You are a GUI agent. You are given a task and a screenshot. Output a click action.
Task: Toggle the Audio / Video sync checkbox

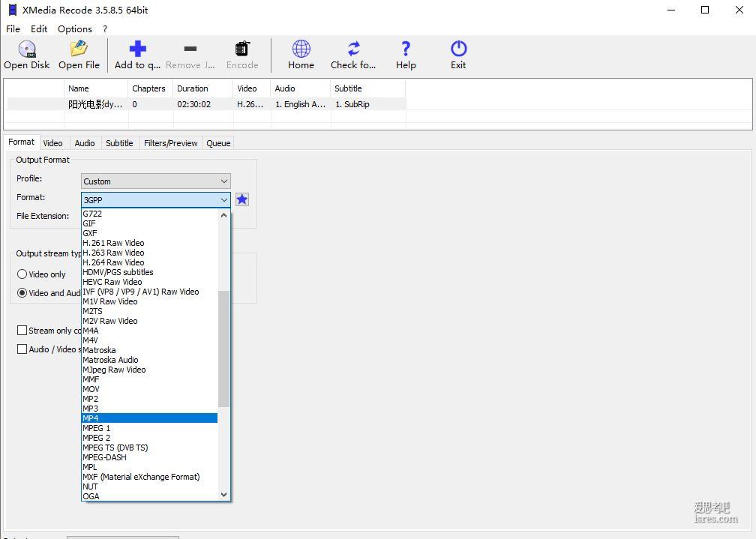point(22,349)
